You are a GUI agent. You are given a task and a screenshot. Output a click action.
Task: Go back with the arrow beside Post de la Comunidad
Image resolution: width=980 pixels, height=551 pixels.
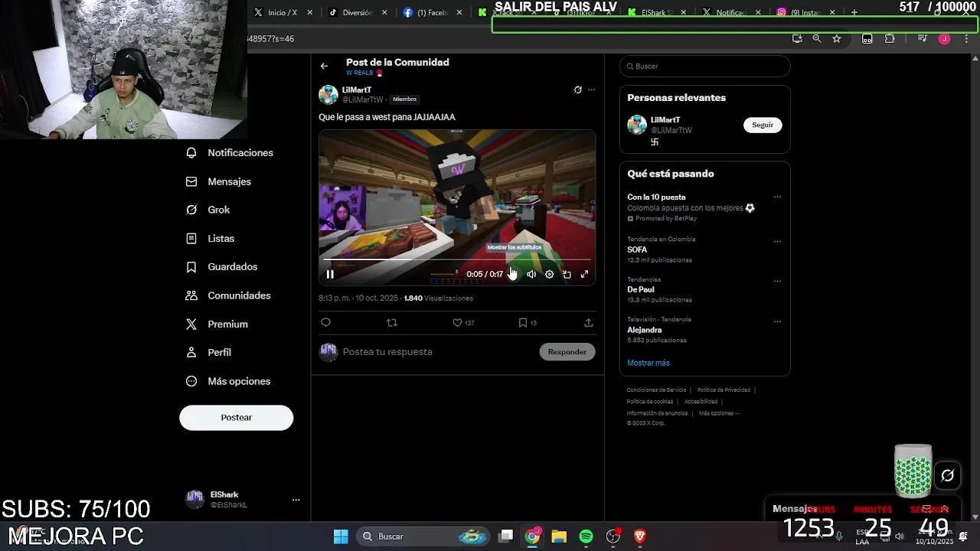pyautogui.click(x=324, y=66)
